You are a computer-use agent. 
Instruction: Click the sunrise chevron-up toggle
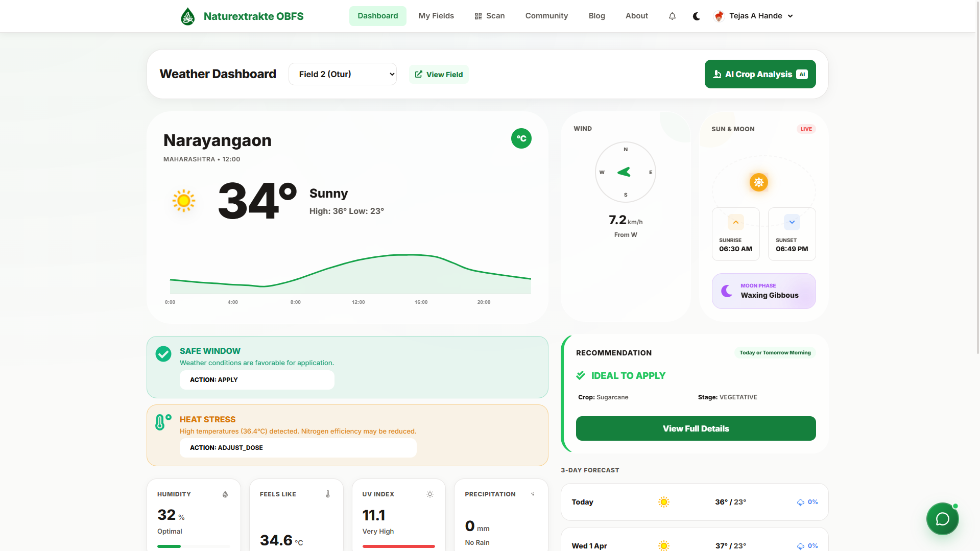[x=735, y=222]
